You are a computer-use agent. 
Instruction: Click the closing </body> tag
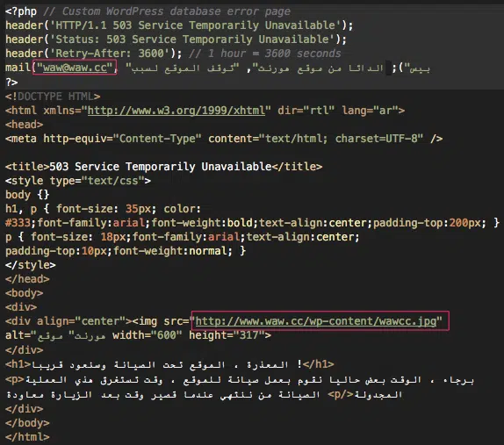[x=27, y=423]
